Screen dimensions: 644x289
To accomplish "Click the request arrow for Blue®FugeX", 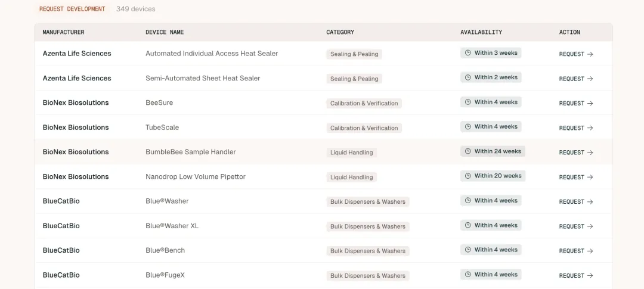I will (x=590, y=276).
